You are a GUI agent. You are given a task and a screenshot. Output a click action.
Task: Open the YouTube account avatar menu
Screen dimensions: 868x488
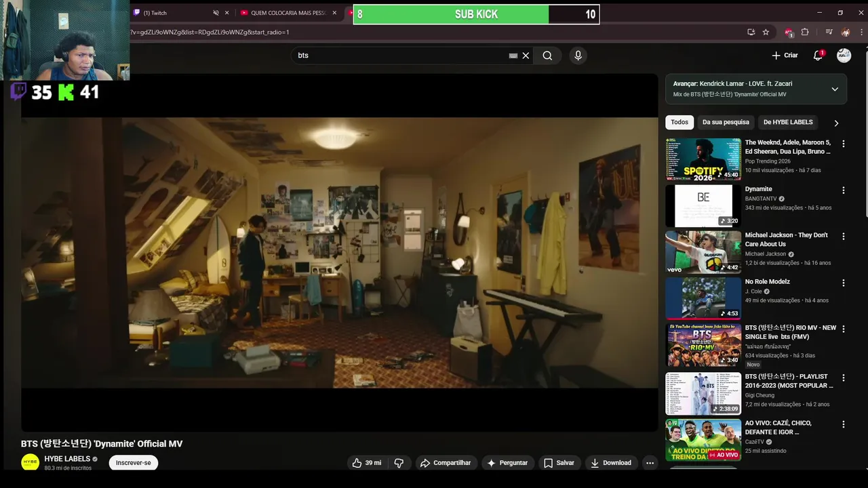coord(844,56)
